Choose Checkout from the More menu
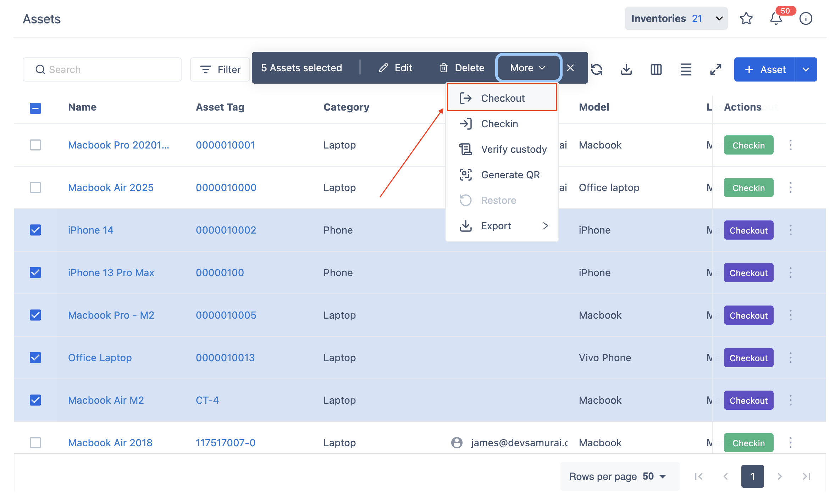This screenshot has height=504, width=835. (502, 98)
